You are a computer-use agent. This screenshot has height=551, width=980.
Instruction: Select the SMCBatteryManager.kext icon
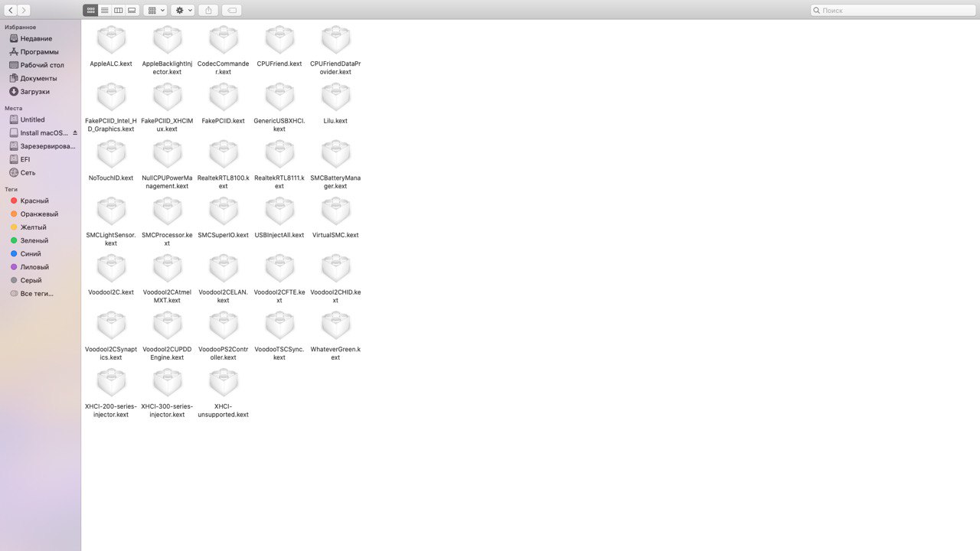click(335, 154)
